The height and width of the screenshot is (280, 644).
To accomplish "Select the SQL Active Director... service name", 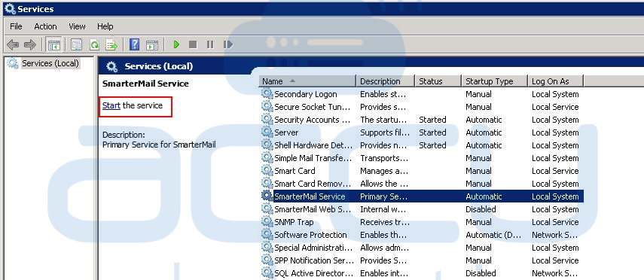I will [314, 273].
